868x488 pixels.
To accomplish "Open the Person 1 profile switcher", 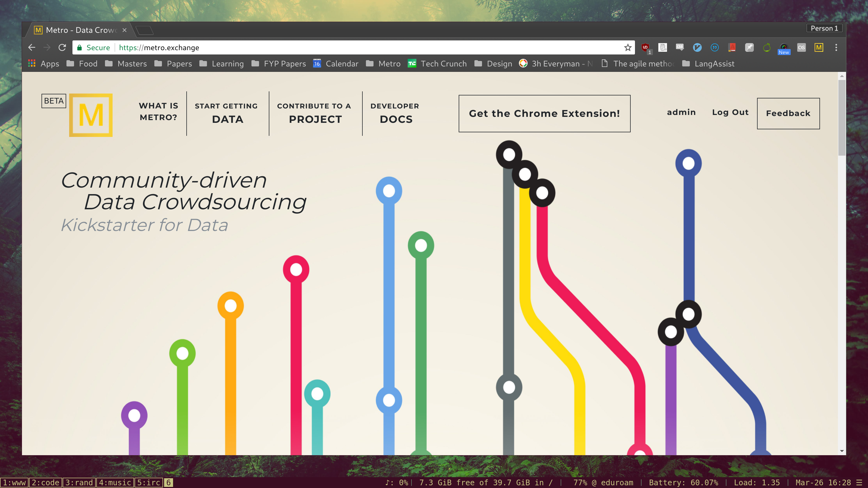I will pyautogui.click(x=824, y=28).
